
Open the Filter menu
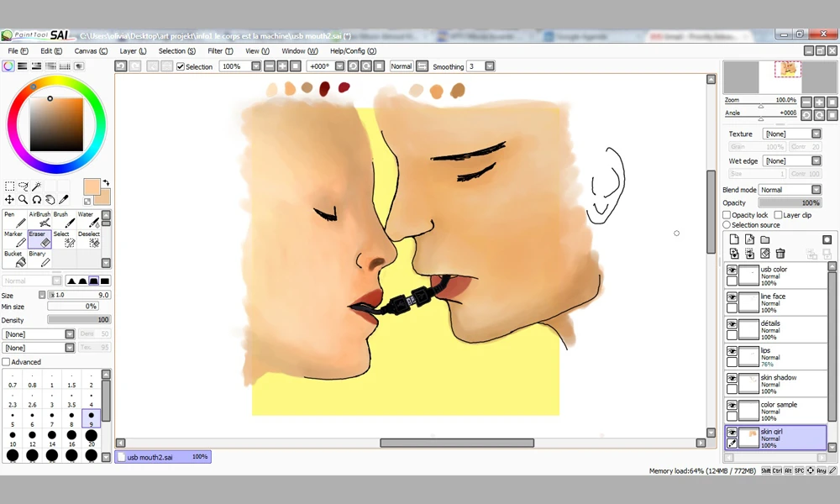point(219,51)
